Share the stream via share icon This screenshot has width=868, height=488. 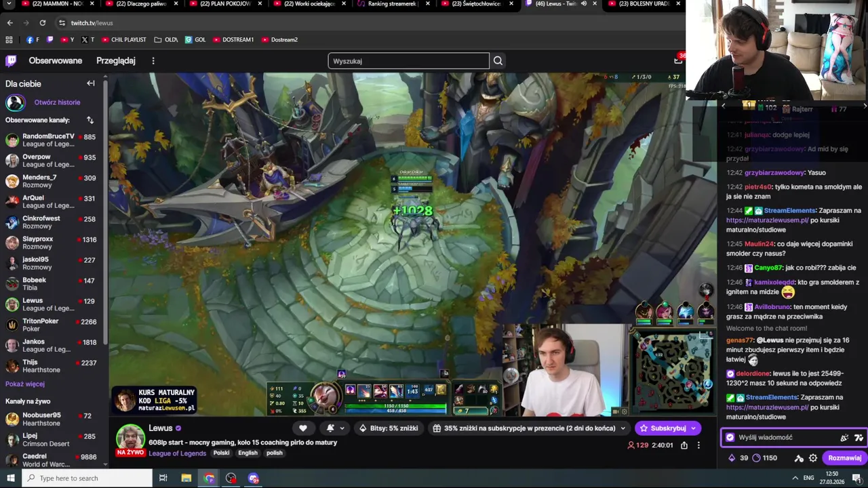click(x=684, y=445)
